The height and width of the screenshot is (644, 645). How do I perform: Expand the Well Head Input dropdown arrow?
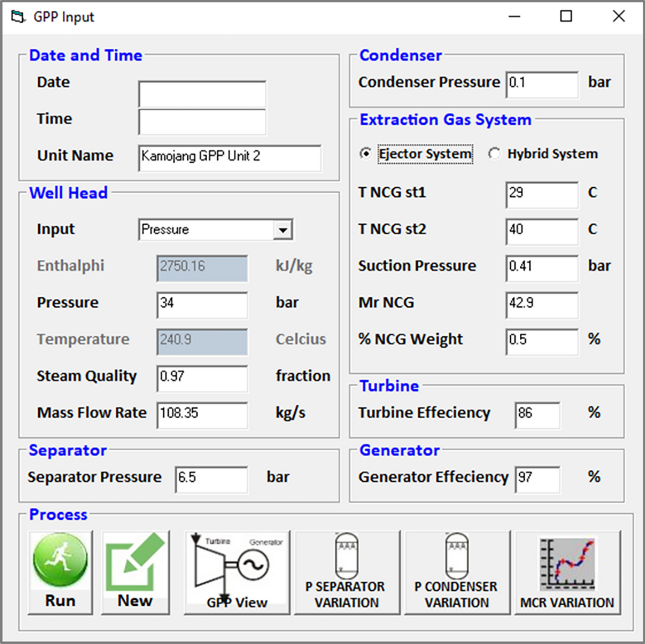tap(283, 230)
